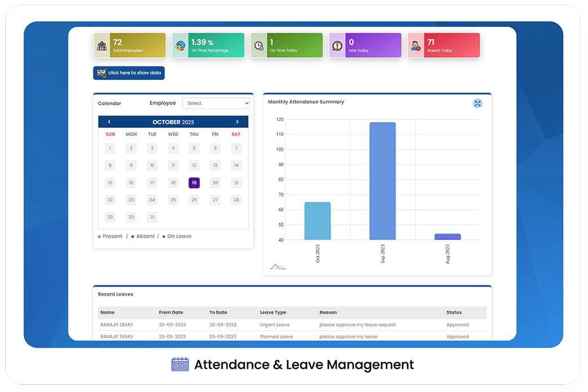Click the 1.39 % On Time Percentage card
The image size is (588, 392).
point(208,46)
